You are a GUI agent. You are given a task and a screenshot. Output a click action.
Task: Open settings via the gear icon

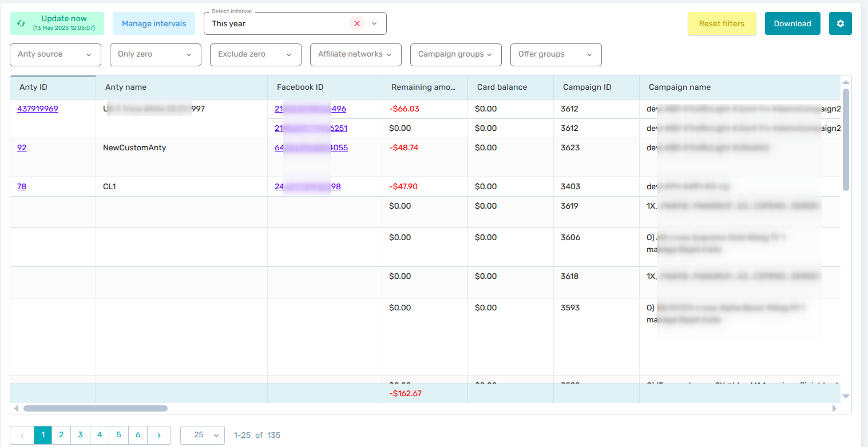(840, 23)
